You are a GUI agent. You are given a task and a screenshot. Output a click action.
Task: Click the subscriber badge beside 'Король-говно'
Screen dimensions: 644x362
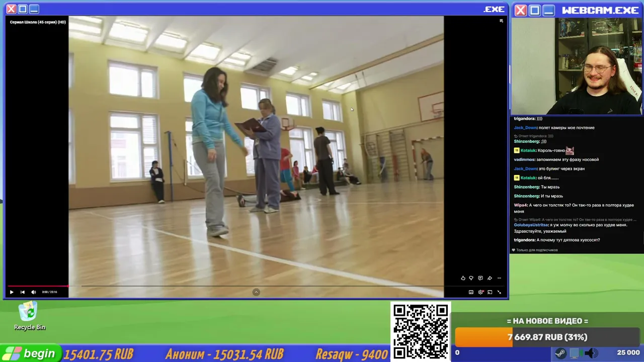click(516, 151)
